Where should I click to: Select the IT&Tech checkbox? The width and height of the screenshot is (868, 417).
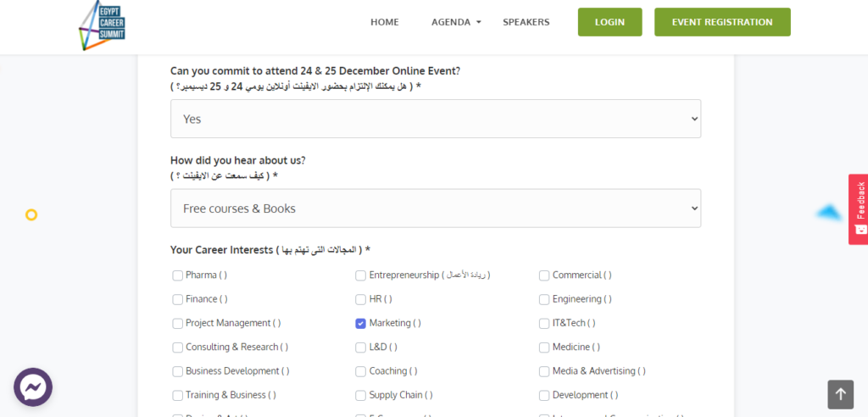544,324
